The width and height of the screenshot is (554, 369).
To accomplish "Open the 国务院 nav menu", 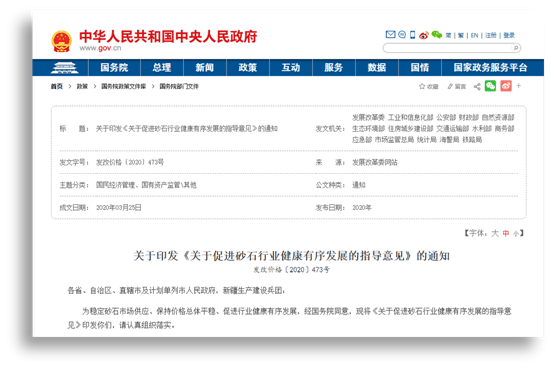I will [x=114, y=68].
